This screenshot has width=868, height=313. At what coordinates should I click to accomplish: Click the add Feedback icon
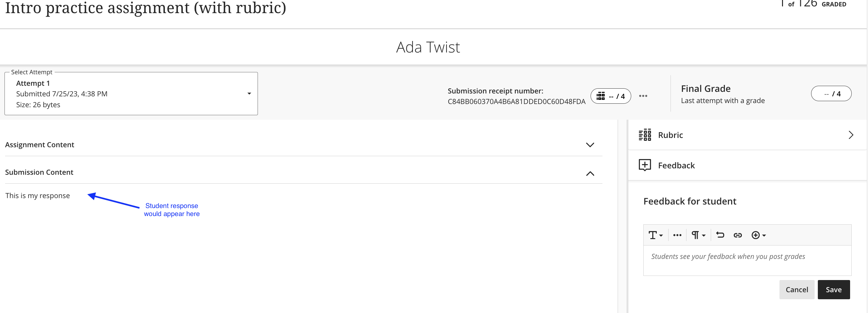(x=645, y=165)
